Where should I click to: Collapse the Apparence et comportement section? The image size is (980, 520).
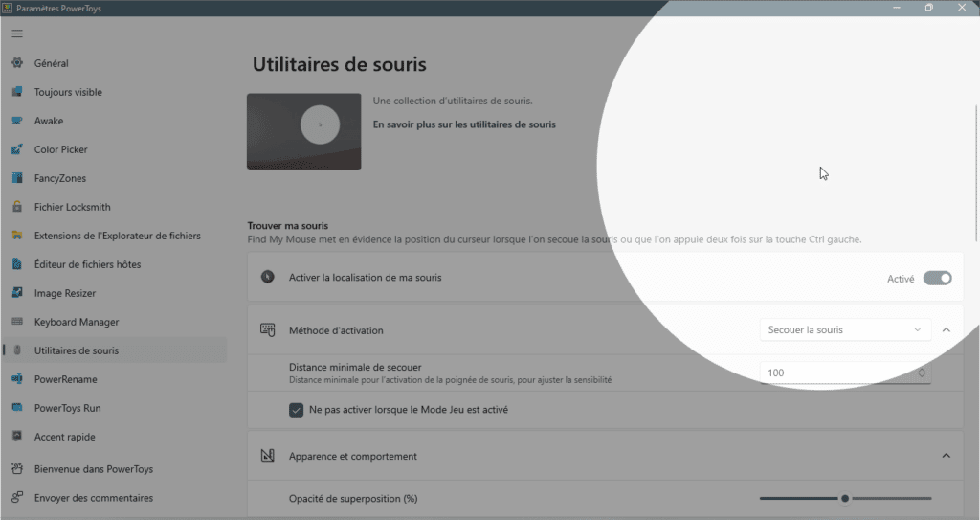click(946, 456)
